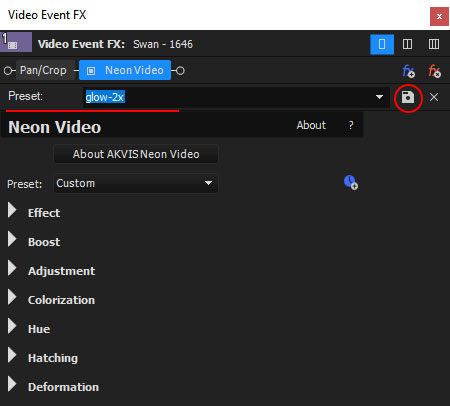Switch to single-pane layout view
The height and width of the screenshot is (406, 450).
pyautogui.click(x=382, y=44)
